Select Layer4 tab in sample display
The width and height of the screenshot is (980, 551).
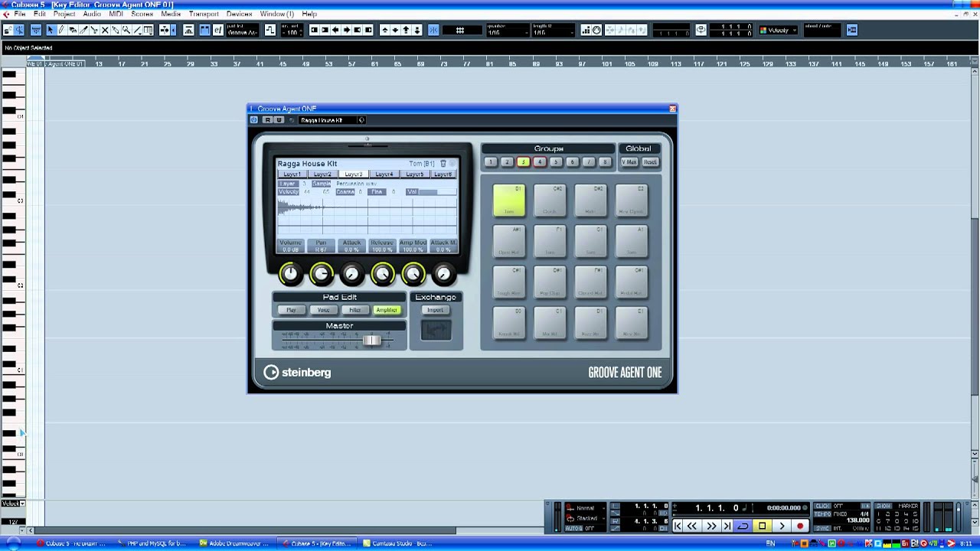coord(384,174)
